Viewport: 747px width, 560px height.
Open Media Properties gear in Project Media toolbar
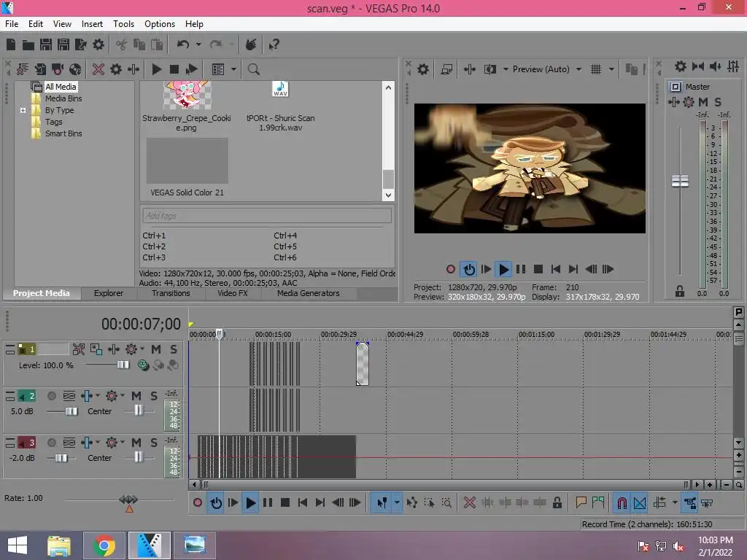click(116, 69)
